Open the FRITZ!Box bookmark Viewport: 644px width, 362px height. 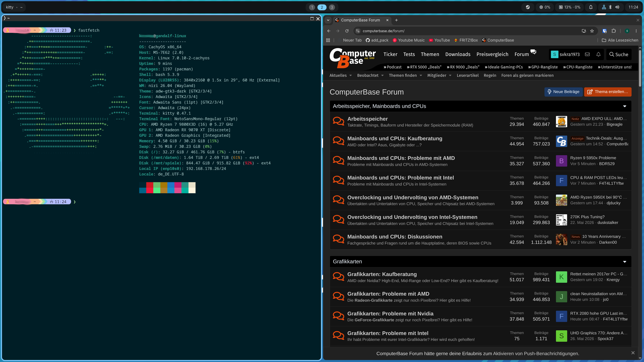[466, 40]
